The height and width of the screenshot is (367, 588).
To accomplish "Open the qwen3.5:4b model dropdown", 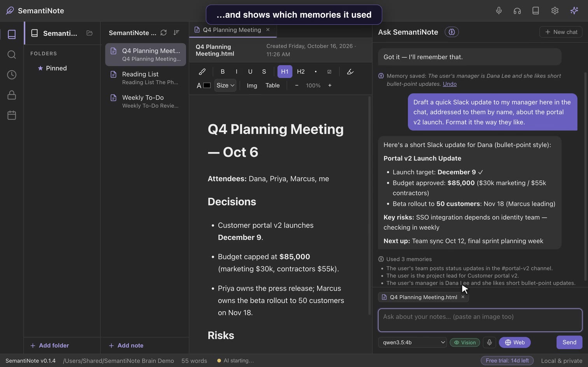I will (x=412, y=343).
